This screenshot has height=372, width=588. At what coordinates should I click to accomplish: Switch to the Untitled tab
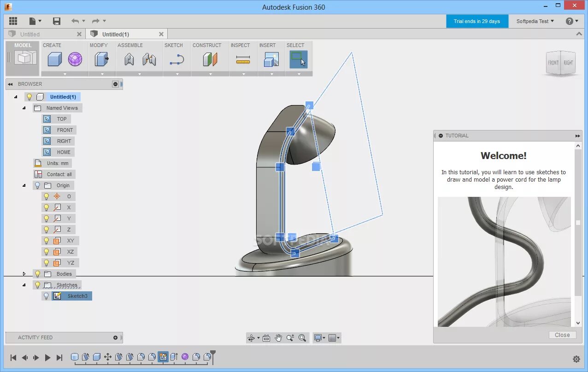click(x=30, y=34)
